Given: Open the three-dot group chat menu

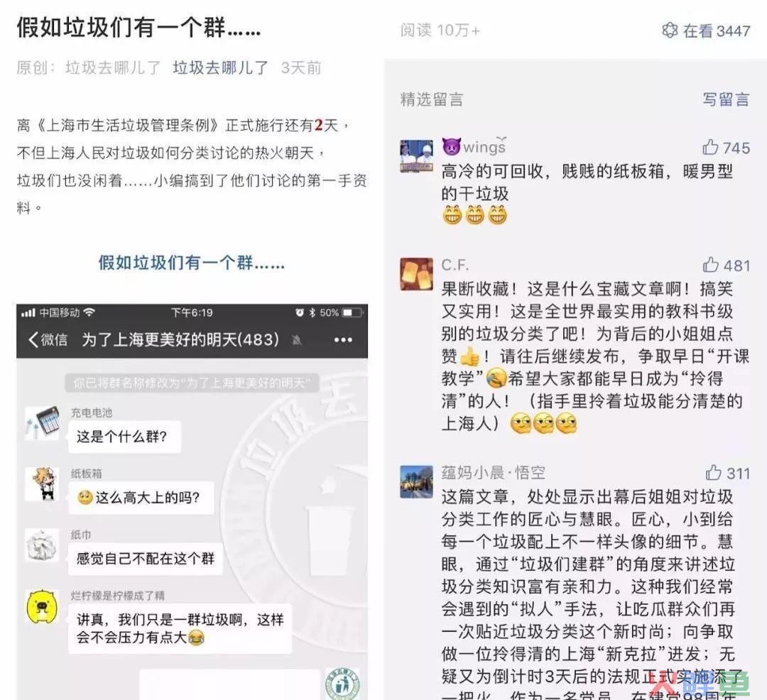Looking at the screenshot, I should [x=343, y=340].
